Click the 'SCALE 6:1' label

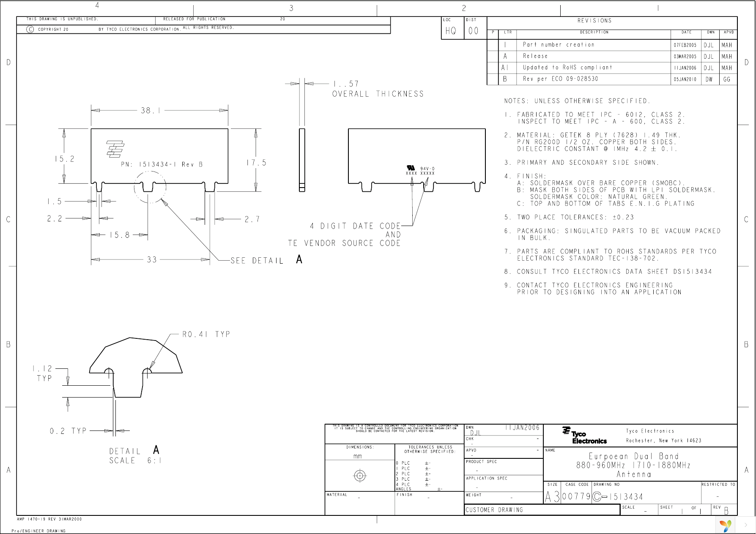[x=135, y=460]
